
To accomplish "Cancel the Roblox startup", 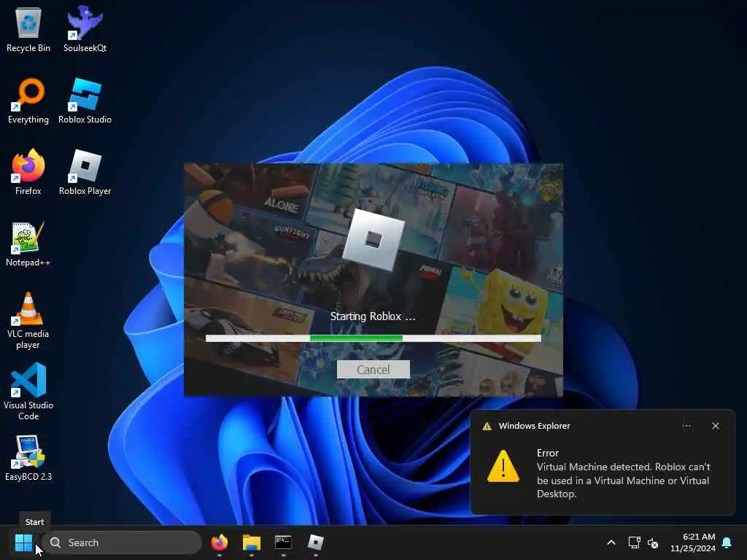I will (x=373, y=370).
